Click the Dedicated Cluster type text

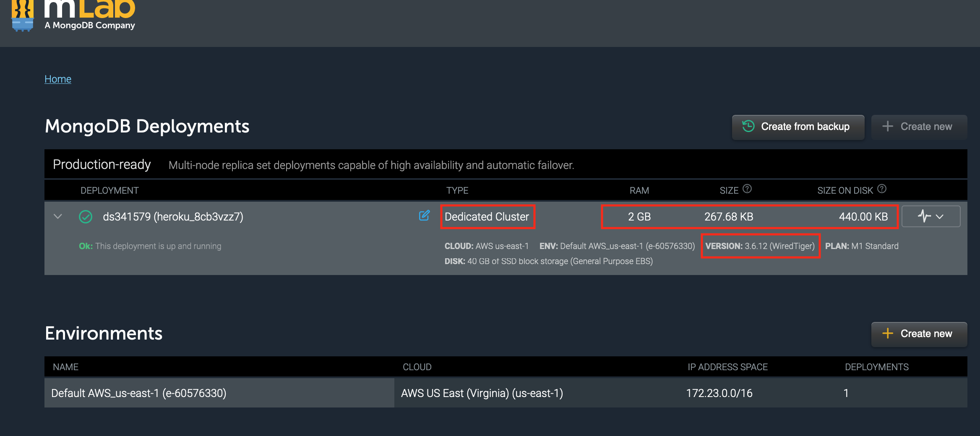[x=487, y=217]
